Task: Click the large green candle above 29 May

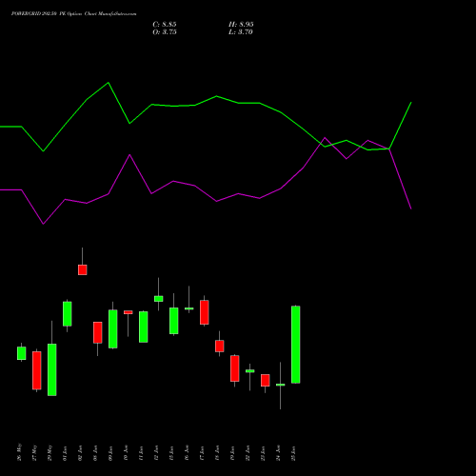Action: pos(52,369)
